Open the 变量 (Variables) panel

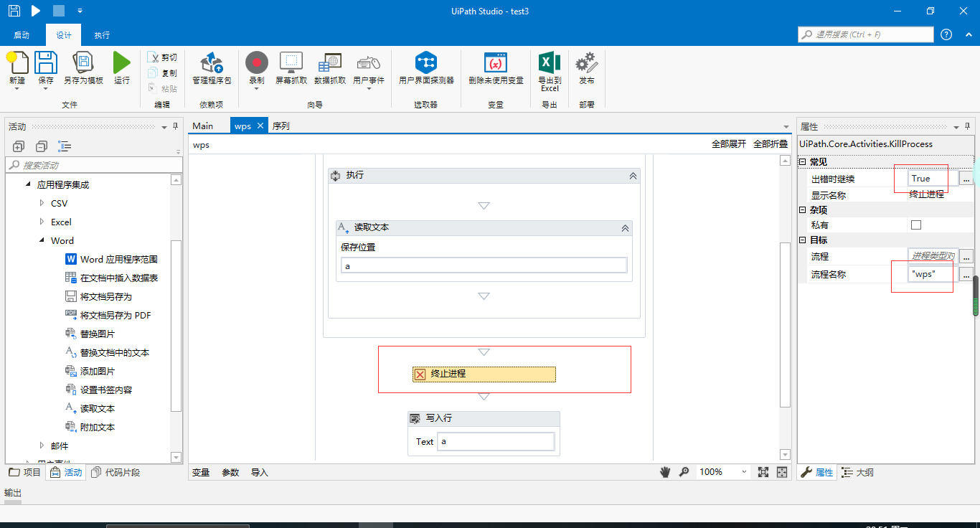tap(201, 472)
